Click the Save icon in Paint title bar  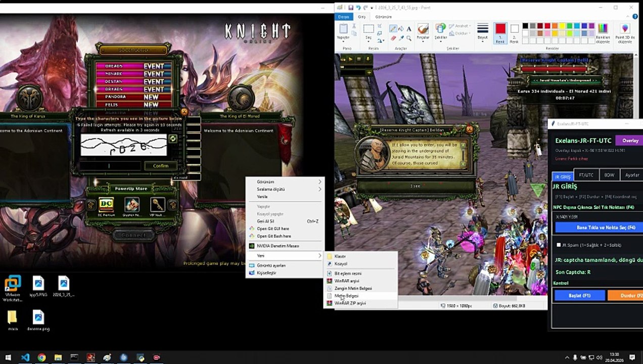351,8
